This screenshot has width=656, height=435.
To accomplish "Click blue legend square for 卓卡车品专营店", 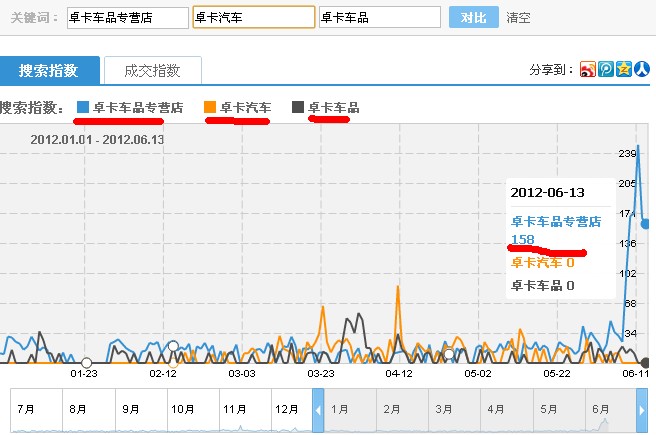I will click(83, 107).
